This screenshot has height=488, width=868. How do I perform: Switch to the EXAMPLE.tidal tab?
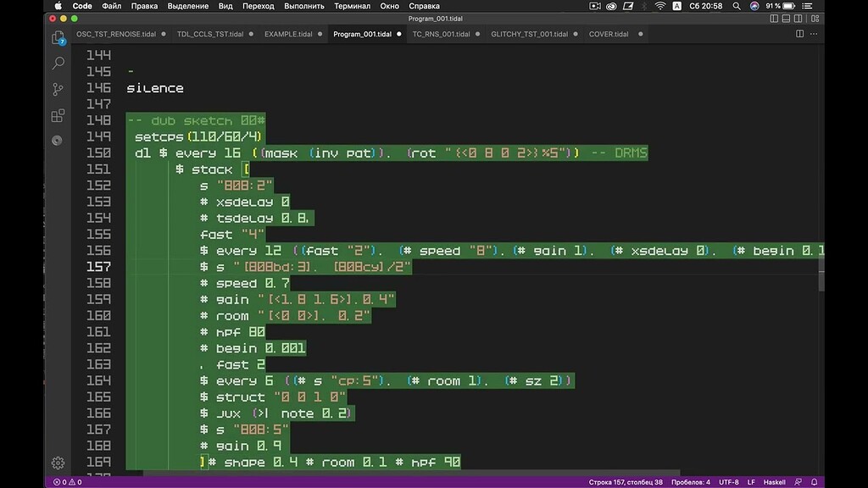288,34
